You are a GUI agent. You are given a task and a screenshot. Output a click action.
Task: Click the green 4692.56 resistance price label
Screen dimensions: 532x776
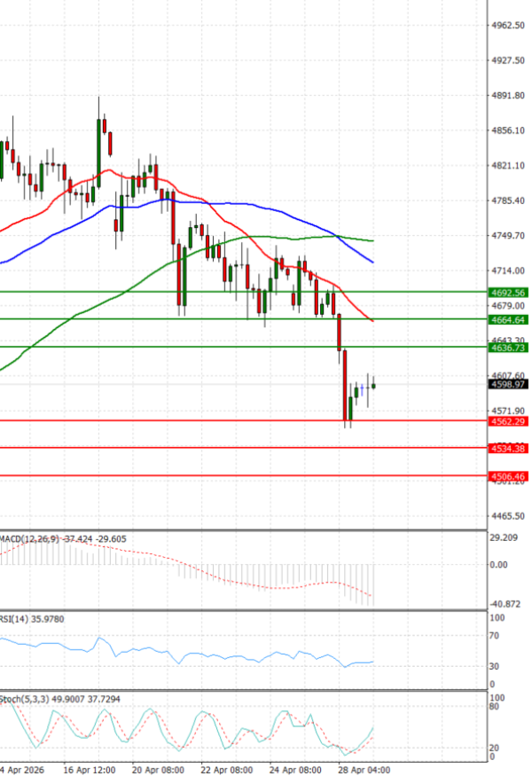pyautogui.click(x=508, y=292)
